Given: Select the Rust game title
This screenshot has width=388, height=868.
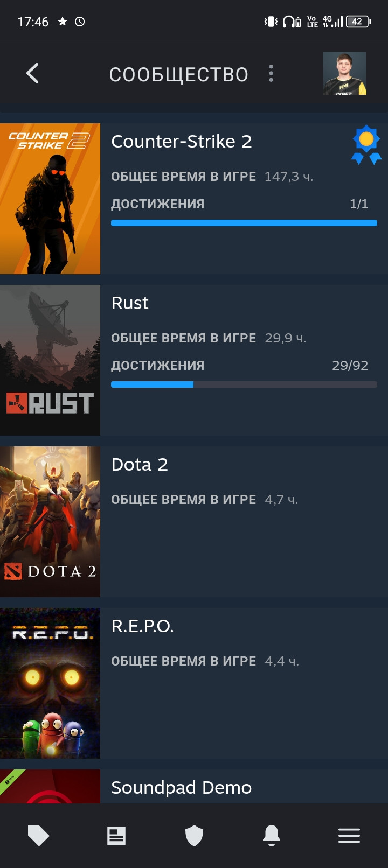Looking at the screenshot, I should 130,303.
